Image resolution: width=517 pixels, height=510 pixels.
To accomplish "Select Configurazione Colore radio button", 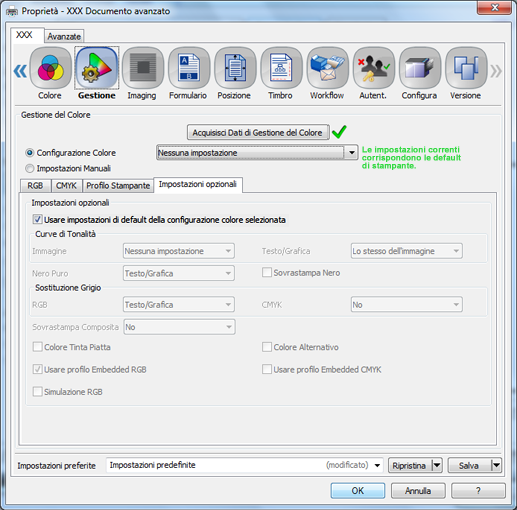I will click(x=30, y=153).
